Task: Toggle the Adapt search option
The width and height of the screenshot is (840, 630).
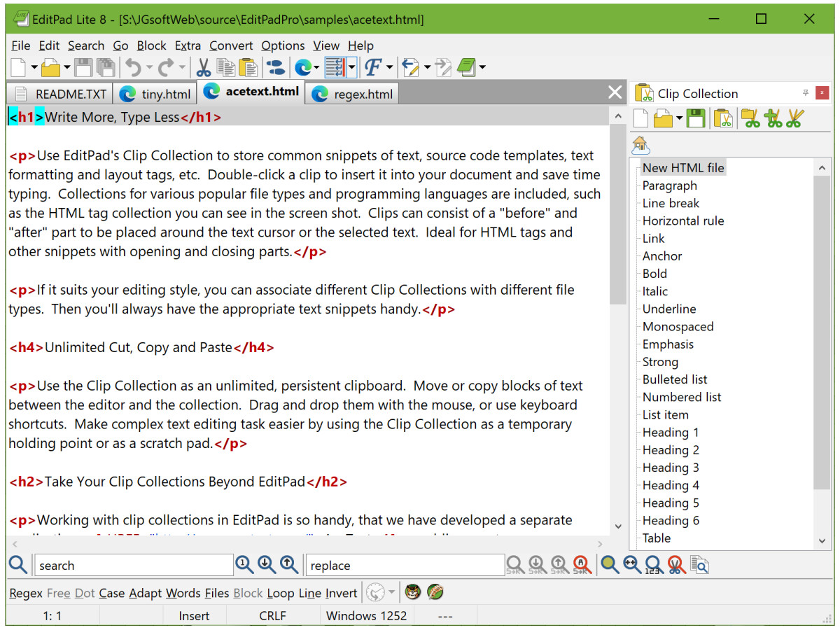Action: [145, 593]
